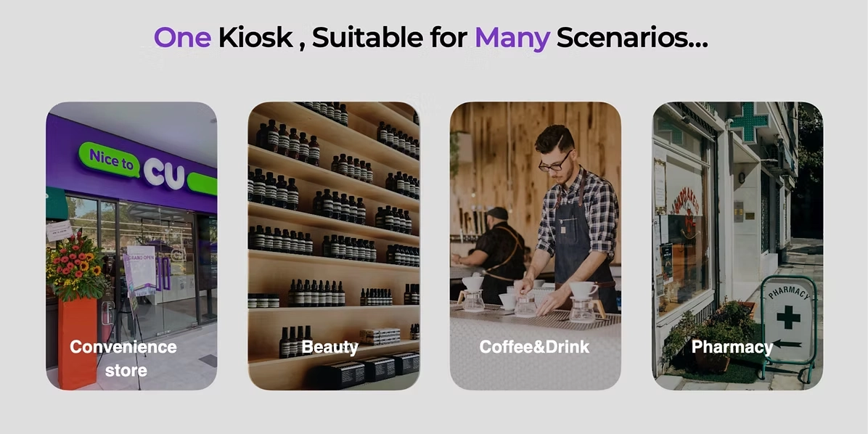Click the red pedestal under the flowers
Screen dimensions: 868x434
point(78,343)
